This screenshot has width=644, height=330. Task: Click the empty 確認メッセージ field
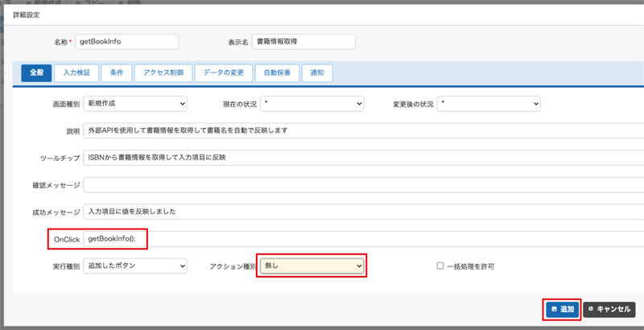[364, 184]
